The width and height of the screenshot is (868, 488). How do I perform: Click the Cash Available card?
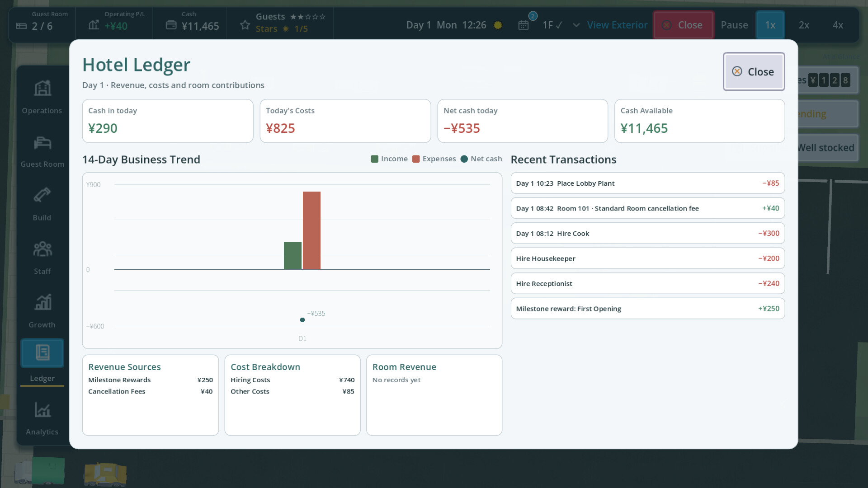tap(700, 121)
